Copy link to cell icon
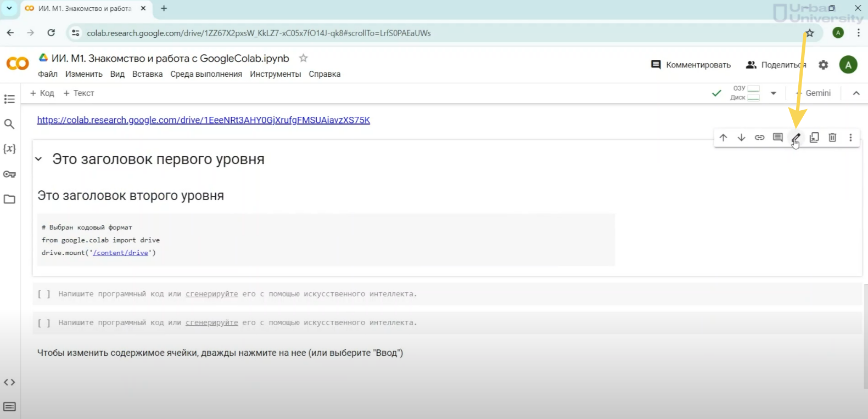This screenshot has width=868, height=419. click(759, 138)
